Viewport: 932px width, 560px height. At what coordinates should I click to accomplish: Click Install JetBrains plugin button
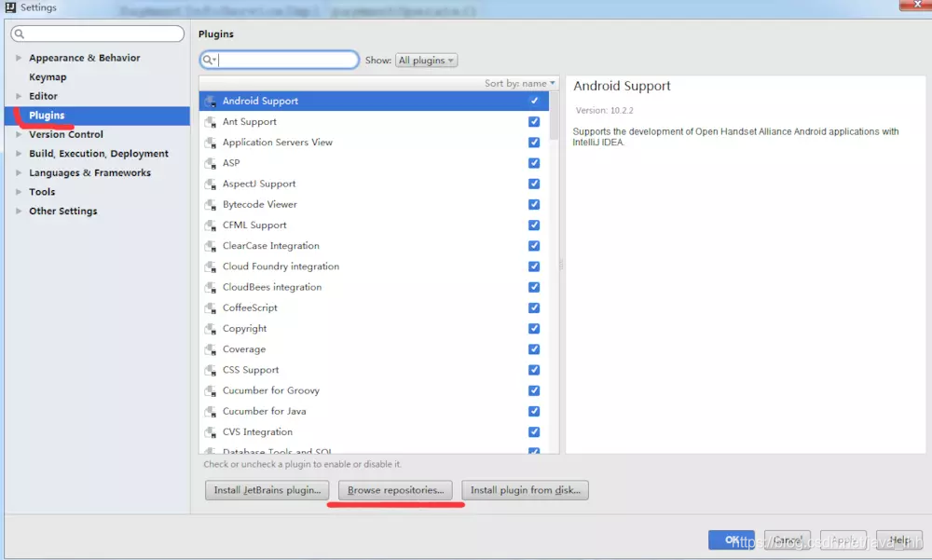(267, 490)
